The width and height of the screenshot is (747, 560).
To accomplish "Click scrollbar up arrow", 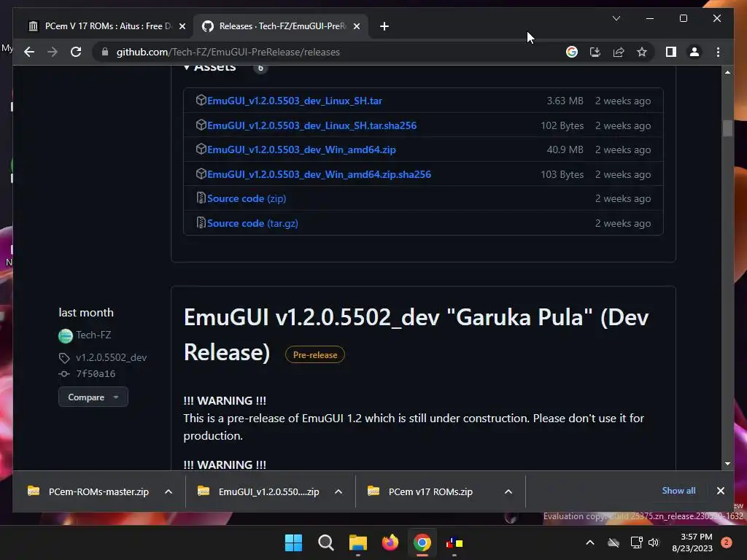I will click(727, 72).
